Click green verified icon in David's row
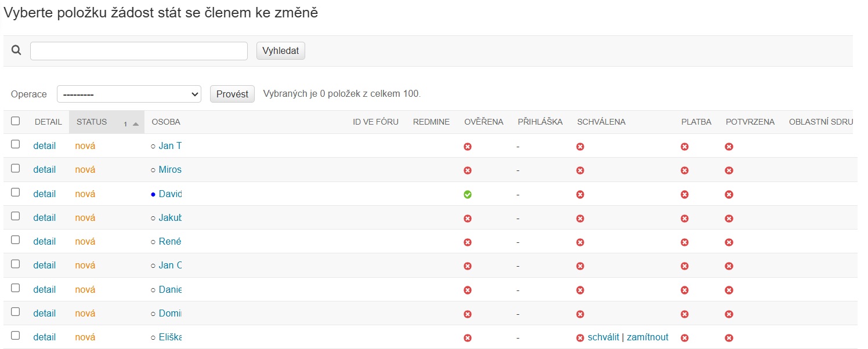868x349 pixels. pyautogui.click(x=468, y=195)
